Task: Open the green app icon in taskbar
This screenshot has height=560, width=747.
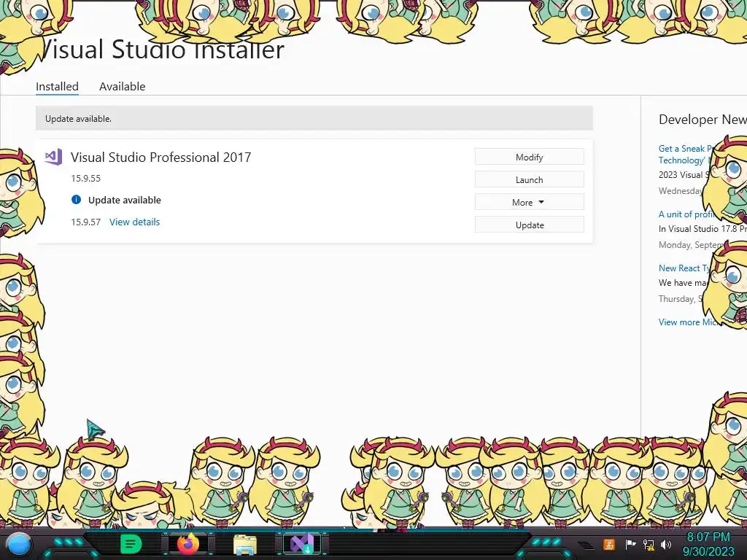Action: 131,544
